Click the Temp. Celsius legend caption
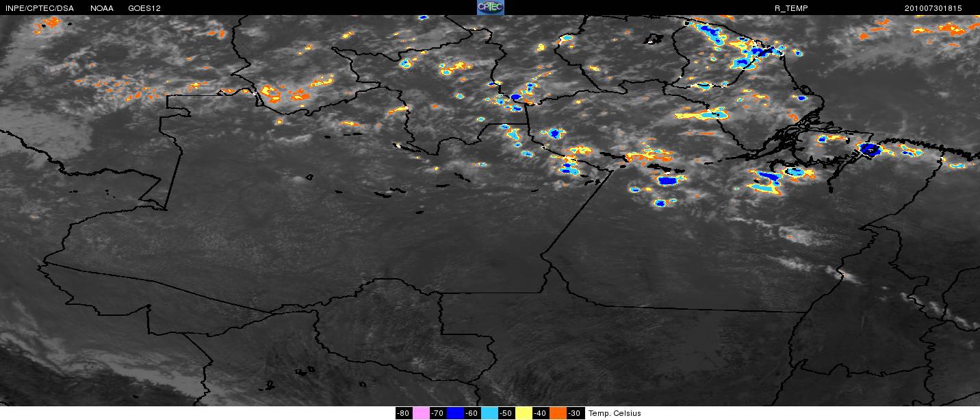The image size is (980, 420). point(615,413)
